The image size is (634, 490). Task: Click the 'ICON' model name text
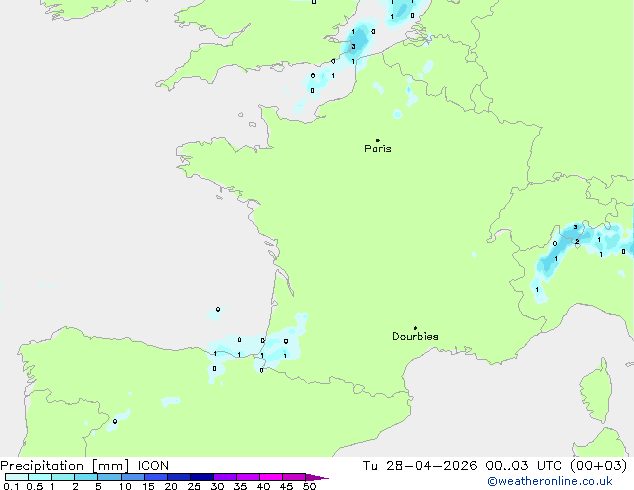tap(153, 466)
